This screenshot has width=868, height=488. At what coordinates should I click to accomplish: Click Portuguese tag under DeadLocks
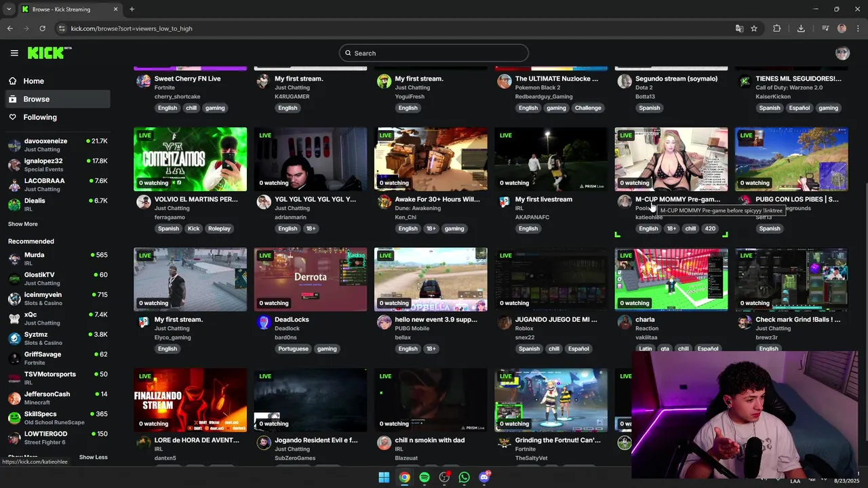click(x=293, y=349)
